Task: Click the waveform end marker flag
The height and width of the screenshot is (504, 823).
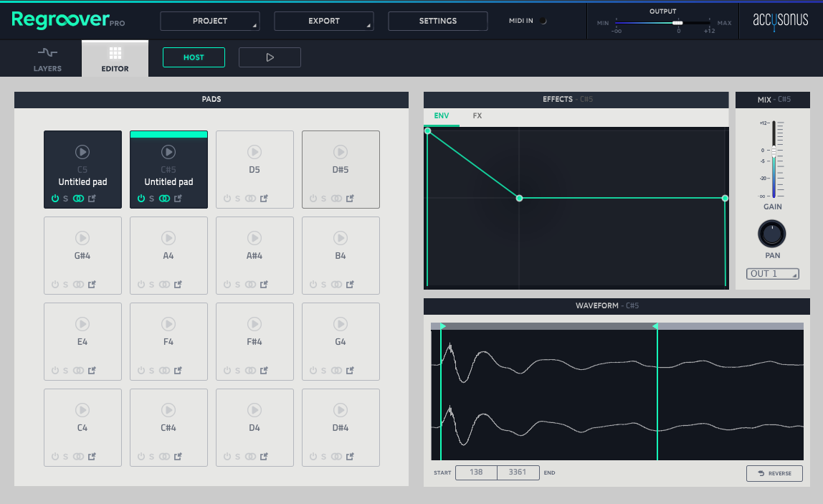Action: tap(655, 326)
